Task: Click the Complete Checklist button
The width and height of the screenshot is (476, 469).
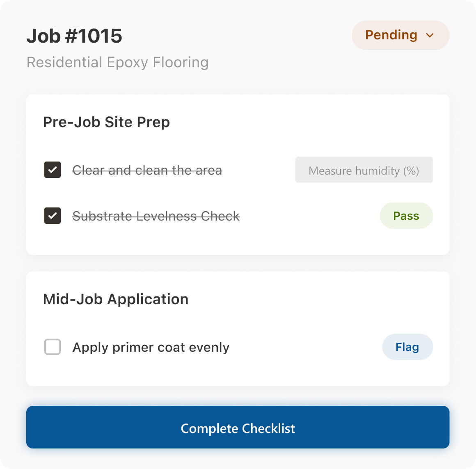Action: pos(238,427)
